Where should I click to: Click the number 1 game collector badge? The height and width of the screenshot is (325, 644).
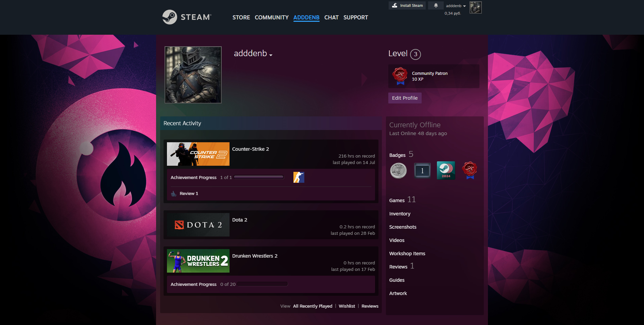(422, 170)
